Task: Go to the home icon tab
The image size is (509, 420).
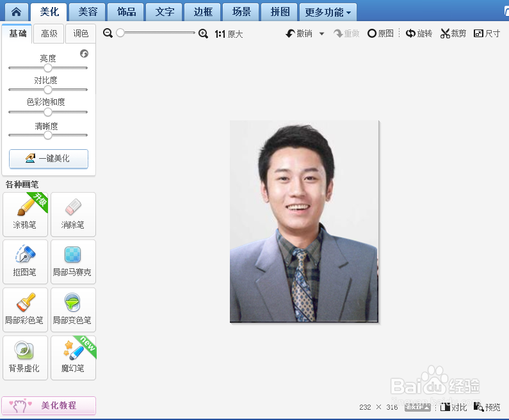Action: (16, 12)
